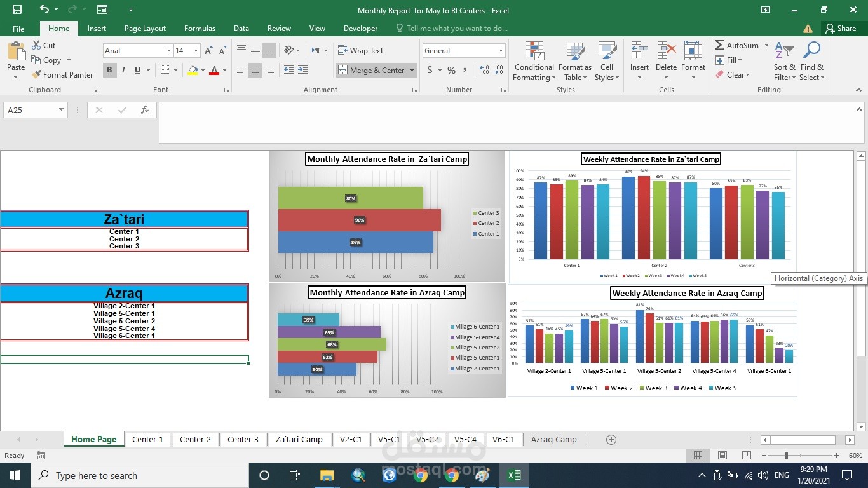The width and height of the screenshot is (868, 488).
Task: Expand the Merge & Center dropdown arrow
Action: [x=412, y=71]
